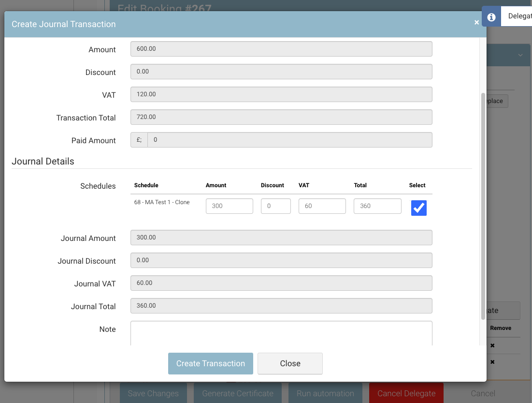The height and width of the screenshot is (403, 532).
Task: Click the Journal Total field
Action: 281,306
